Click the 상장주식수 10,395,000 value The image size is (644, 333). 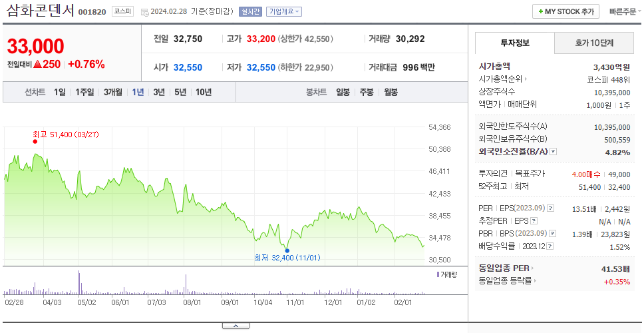click(x=612, y=93)
